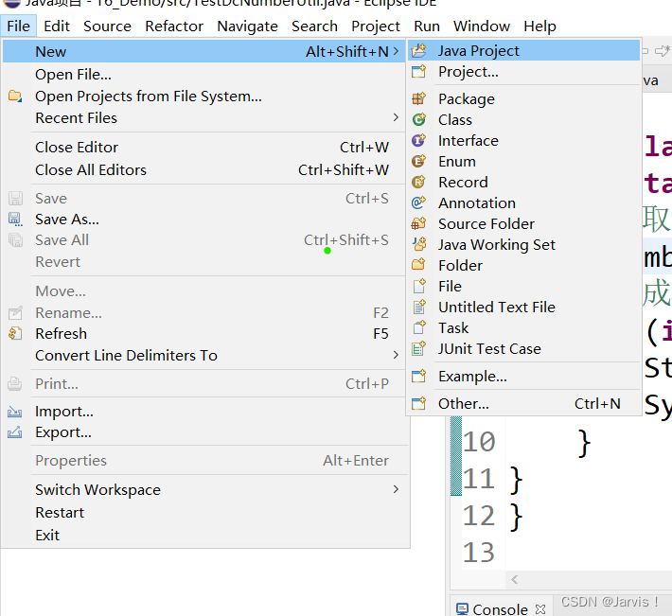
Task: Select Java Project label in submenu
Action: 478,51
